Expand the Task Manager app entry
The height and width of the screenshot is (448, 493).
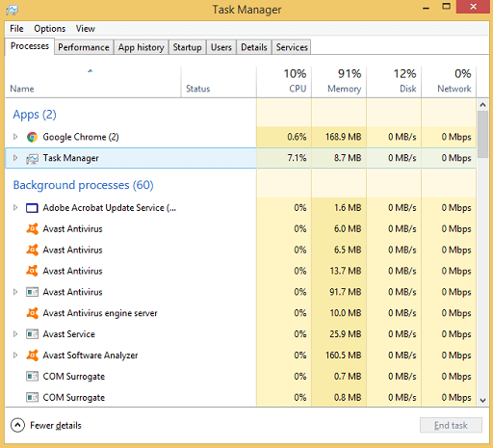point(15,158)
